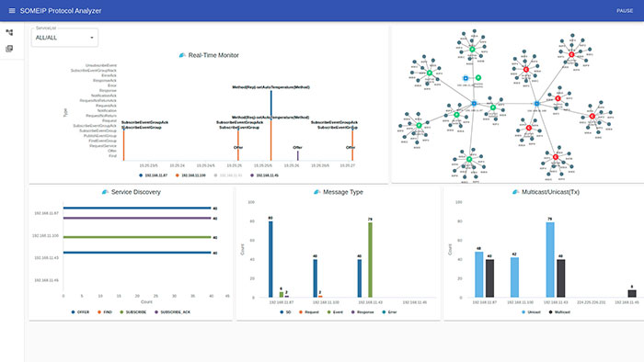Screen dimensions: 644x362
Task: Click the 224.225.226.231 x-axis label
Action: point(591,302)
